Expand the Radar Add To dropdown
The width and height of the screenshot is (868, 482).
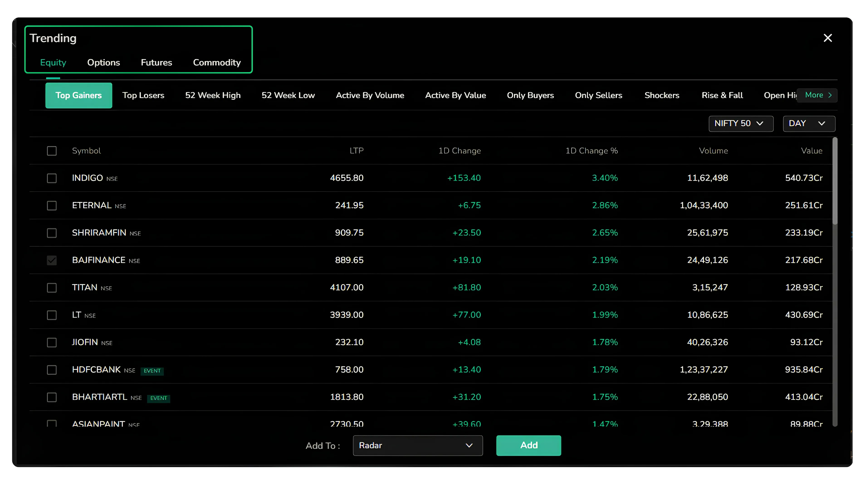tap(418, 445)
